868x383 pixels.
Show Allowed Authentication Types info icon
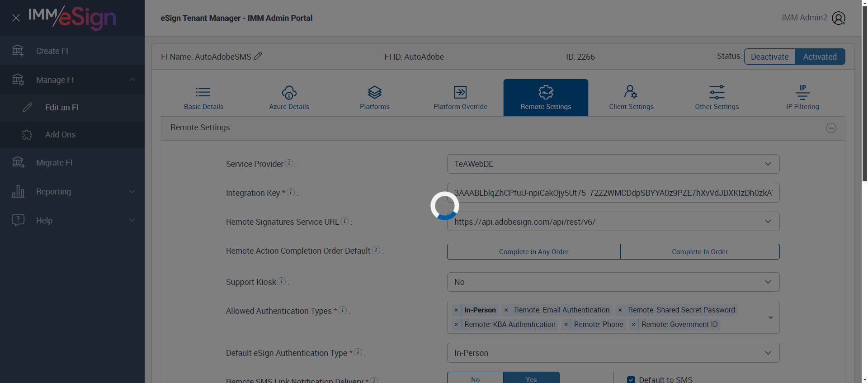tap(343, 310)
